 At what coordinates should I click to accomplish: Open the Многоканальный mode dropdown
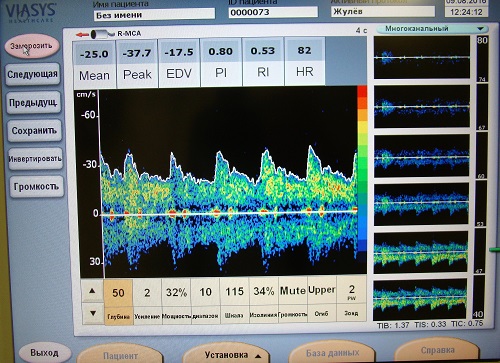pyautogui.click(x=432, y=29)
